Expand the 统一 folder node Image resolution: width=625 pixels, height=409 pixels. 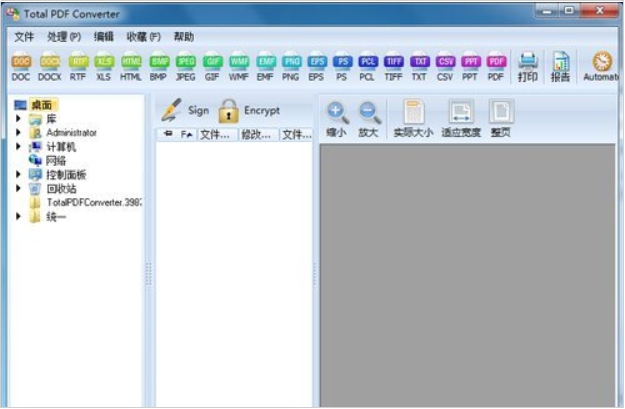pyautogui.click(x=18, y=216)
